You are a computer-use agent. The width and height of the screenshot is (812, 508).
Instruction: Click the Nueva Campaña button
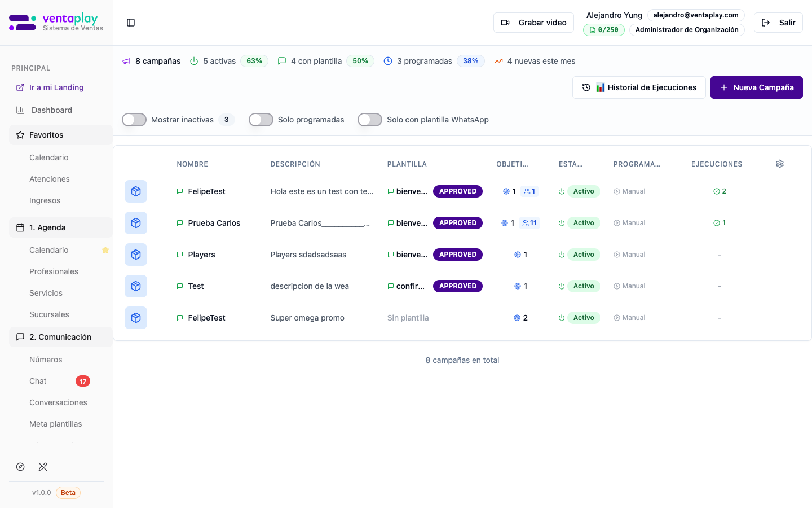756,87
